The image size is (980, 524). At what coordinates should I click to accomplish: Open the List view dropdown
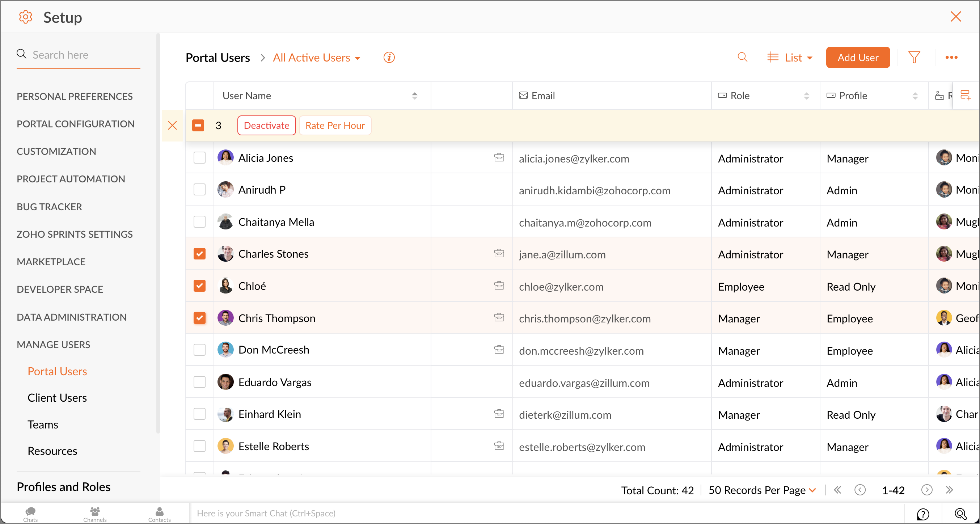point(790,58)
